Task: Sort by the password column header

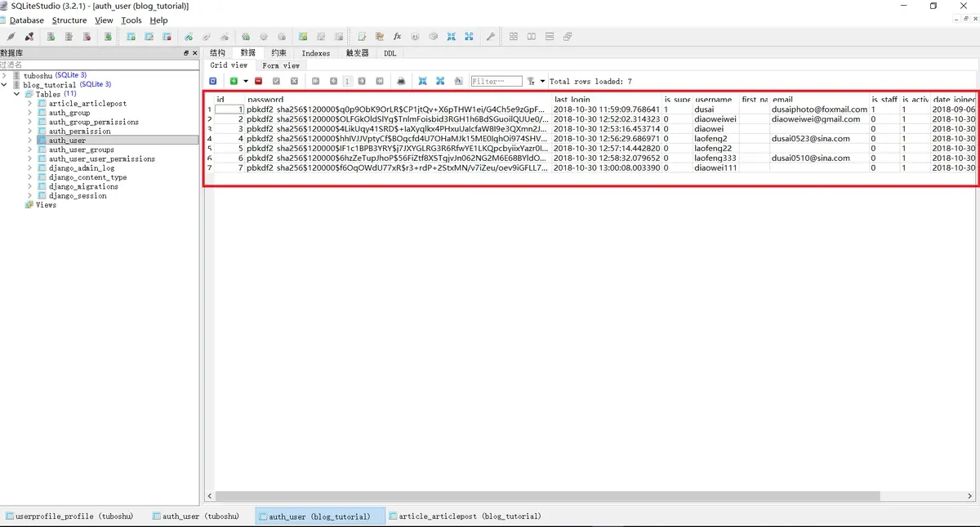Action: click(399, 100)
